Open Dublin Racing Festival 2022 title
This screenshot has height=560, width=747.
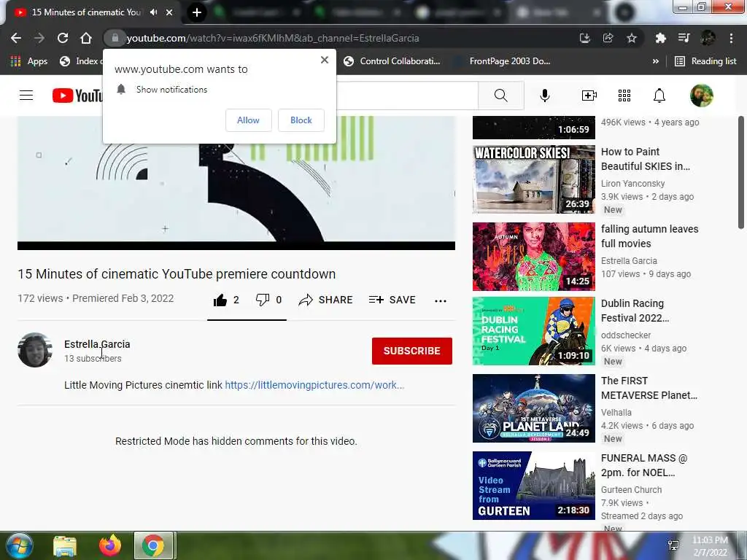(635, 311)
